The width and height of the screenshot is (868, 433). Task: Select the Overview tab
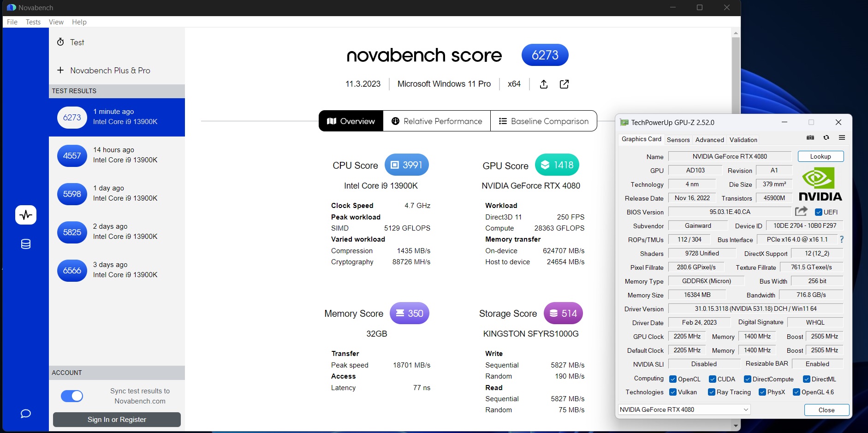click(x=351, y=121)
